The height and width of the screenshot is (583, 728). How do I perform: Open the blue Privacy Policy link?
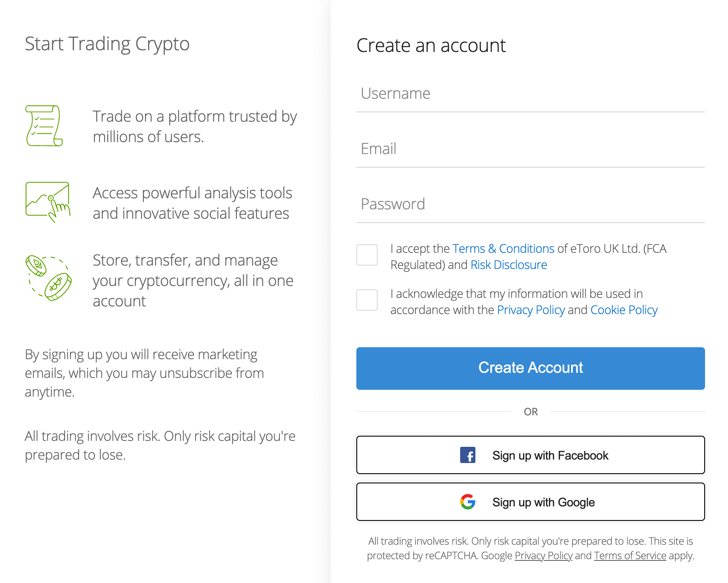(531, 310)
